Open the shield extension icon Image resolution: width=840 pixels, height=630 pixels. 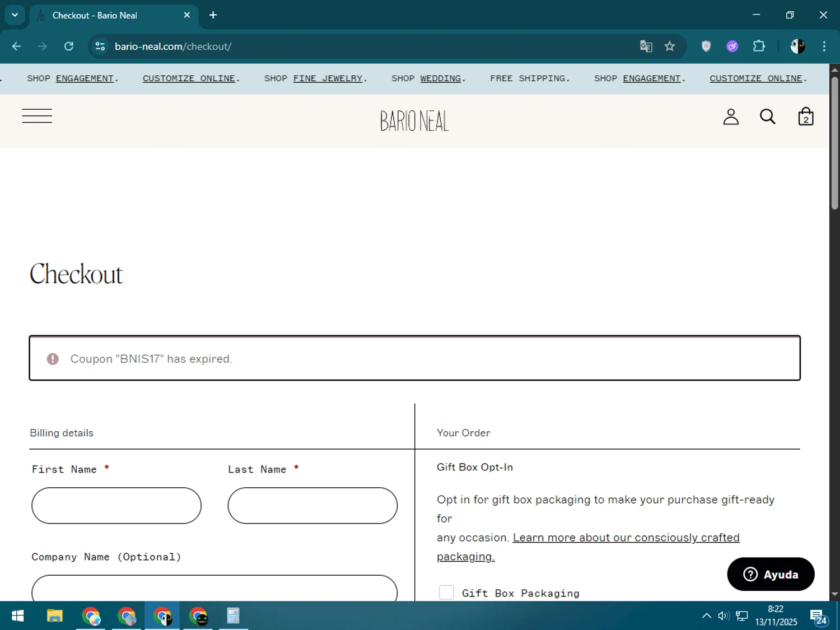706,46
